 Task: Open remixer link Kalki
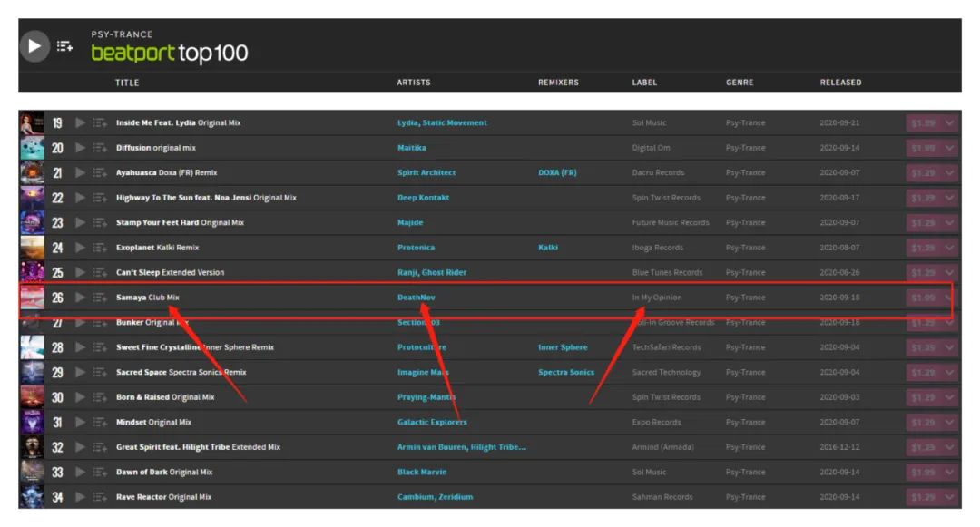548,248
